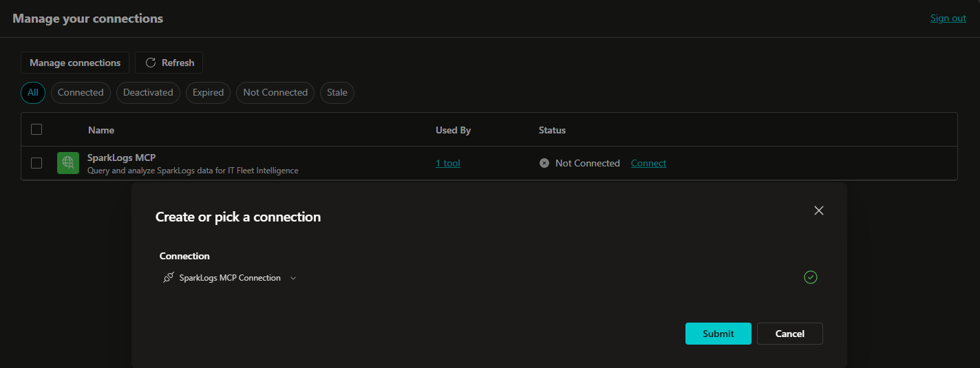Click the green checkmark validation icon
The height and width of the screenshot is (368, 980).
[x=811, y=277]
